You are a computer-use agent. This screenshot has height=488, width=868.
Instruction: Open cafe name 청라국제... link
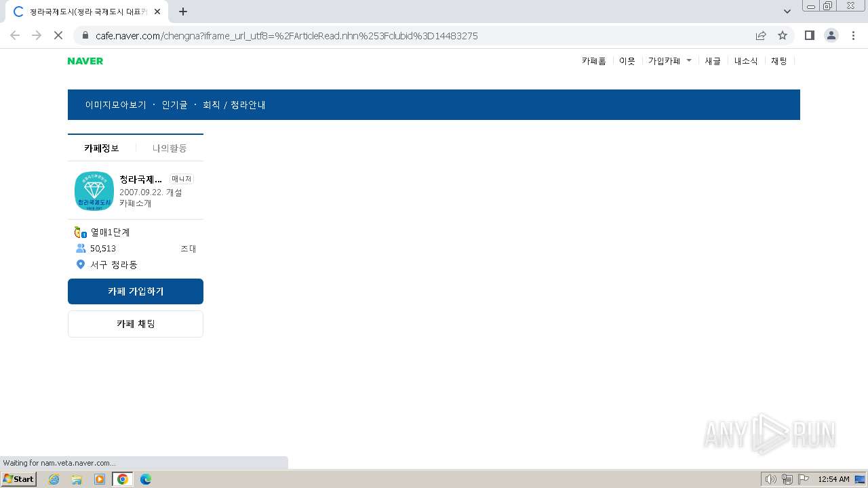pyautogui.click(x=141, y=180)
